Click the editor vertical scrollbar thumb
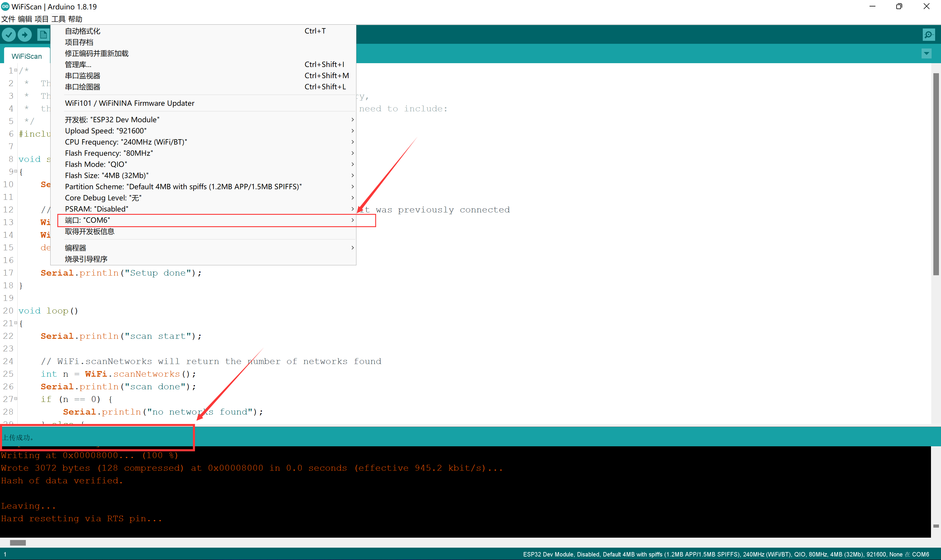Screen dimensions: 941x560 [936, 174]
